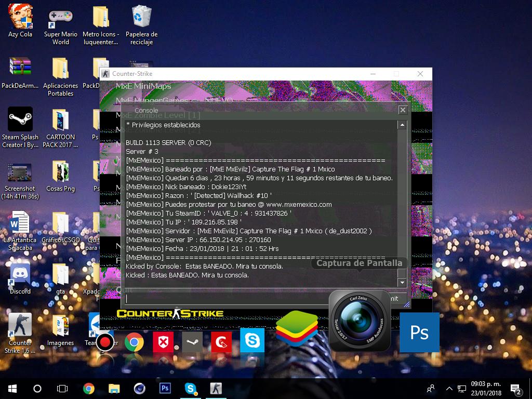Select the Screenshot (14h 41m 36s) file
The height and width of the screenshot is (399, 532).
tap(20, 181)
